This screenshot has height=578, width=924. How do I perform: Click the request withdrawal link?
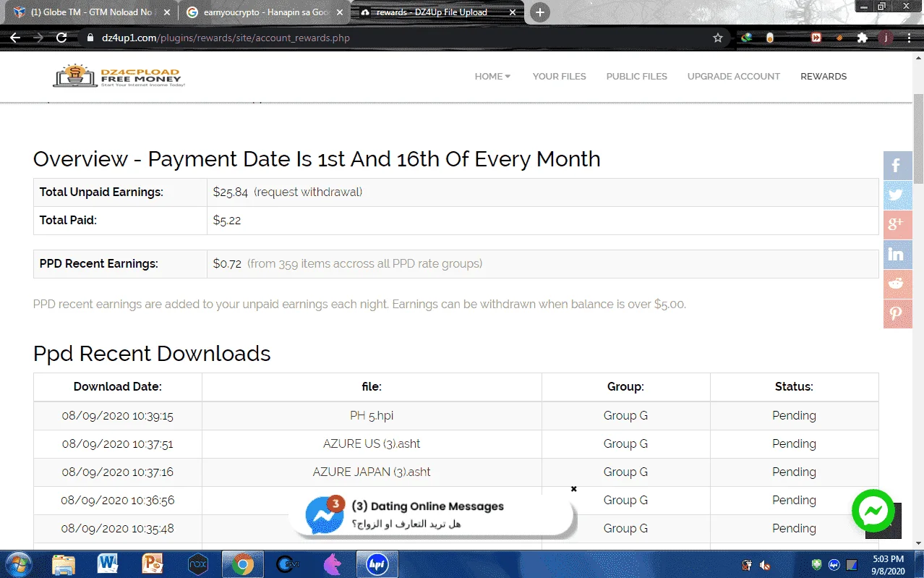click(308, 192)
